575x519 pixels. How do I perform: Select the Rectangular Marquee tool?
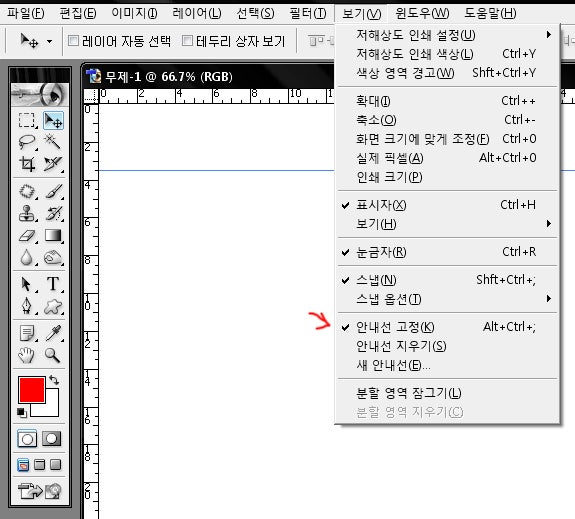(27, 120)
